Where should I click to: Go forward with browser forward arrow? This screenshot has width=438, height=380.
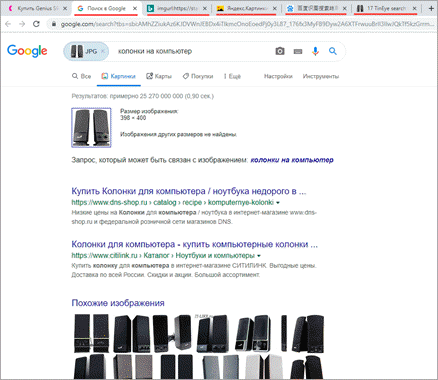pos(22,24)
